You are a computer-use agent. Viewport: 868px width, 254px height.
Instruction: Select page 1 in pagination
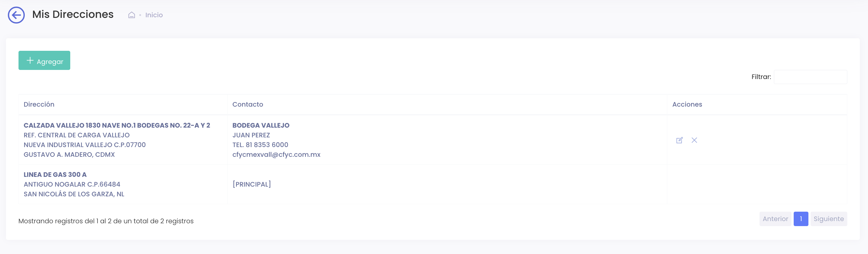pyautogui.click(x=801, y=219)
